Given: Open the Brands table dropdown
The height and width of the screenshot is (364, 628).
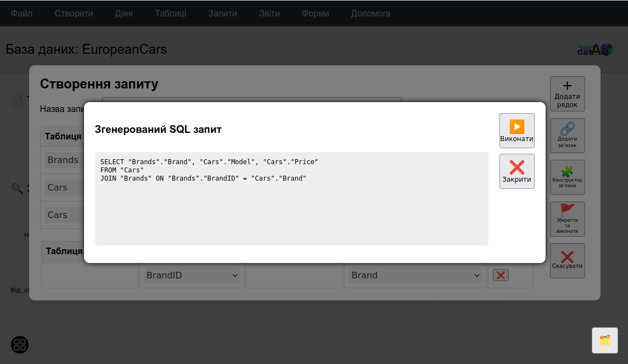Looking at the screenshot, I should tap(63, 160).
